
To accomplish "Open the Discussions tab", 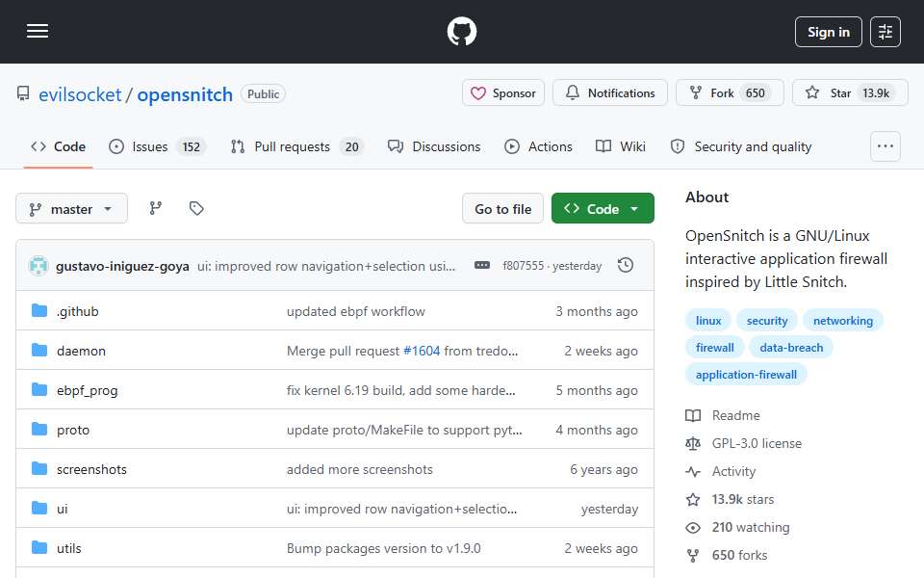I will 434,146.
